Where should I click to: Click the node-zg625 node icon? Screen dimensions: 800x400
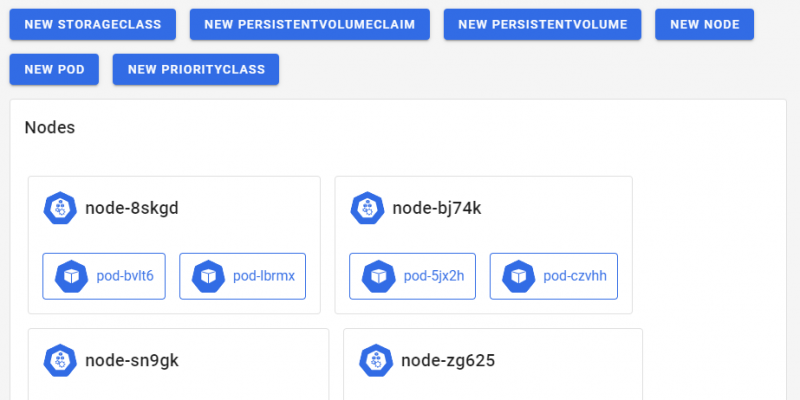point(376,360)
